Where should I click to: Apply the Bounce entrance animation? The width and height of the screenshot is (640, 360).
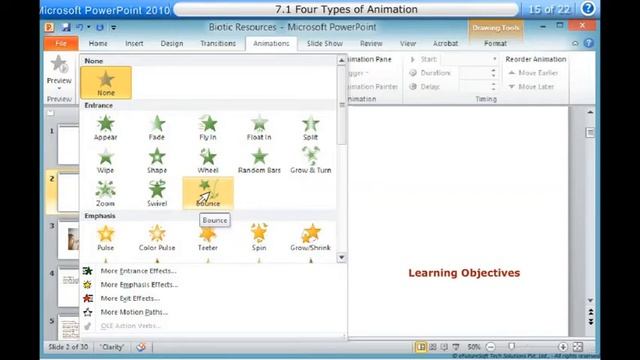pos(208,193)
